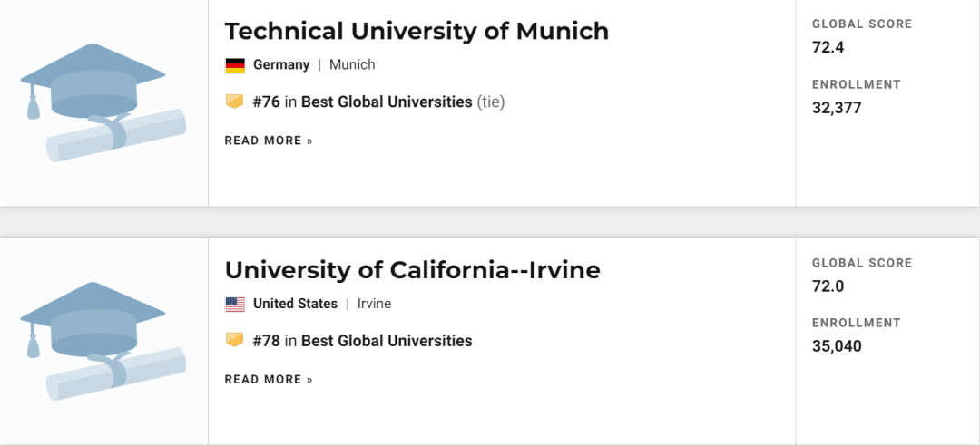Click the United States flag icon
Viewport: 980px width, 446px height.
click(235, 305)
